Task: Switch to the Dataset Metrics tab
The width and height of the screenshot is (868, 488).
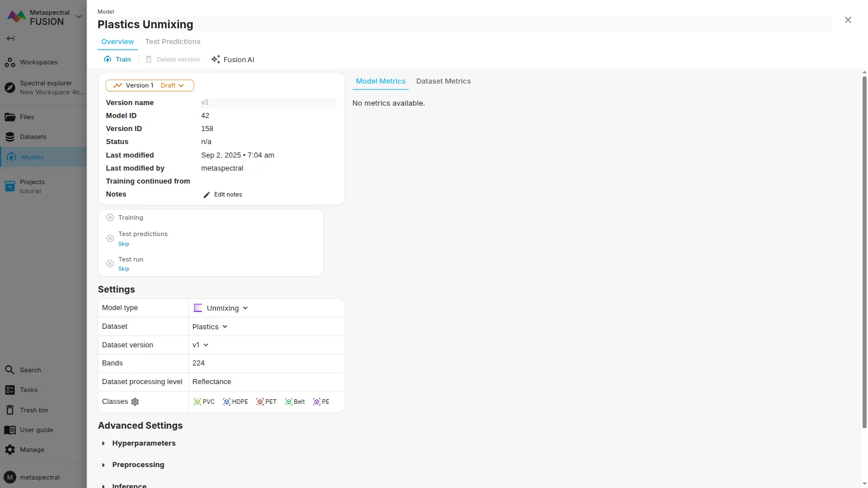Action: point(443,81)
